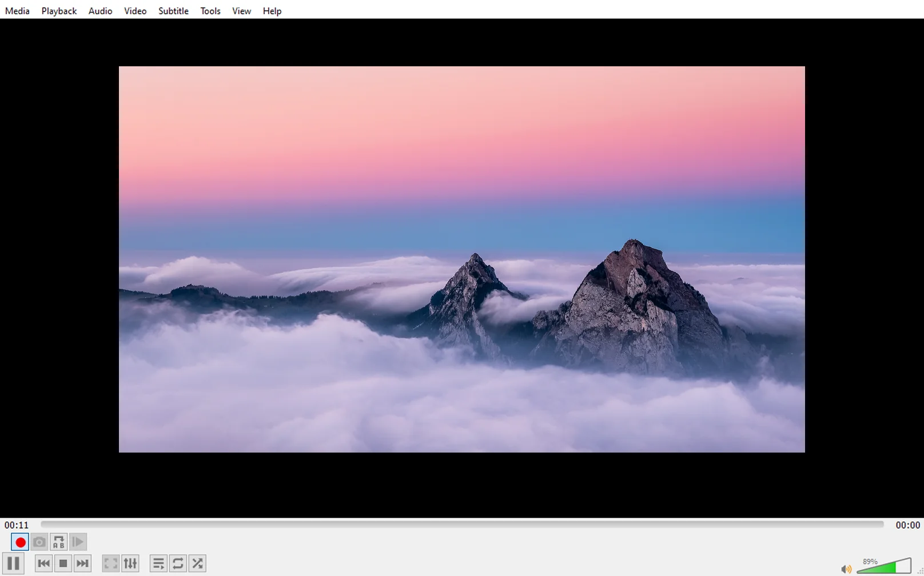Screen dimensions: 924x576
Task: Click the red Record button
Action: (20, 542)
